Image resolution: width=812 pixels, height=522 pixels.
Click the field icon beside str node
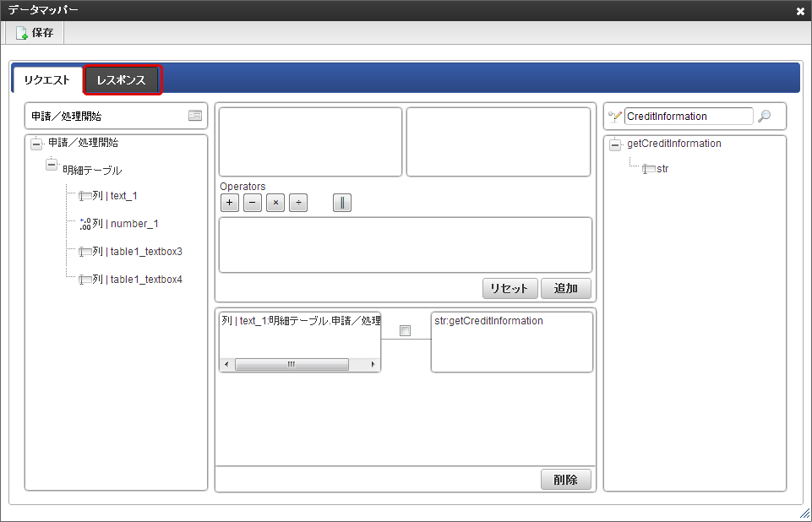(x=648, y=169)
